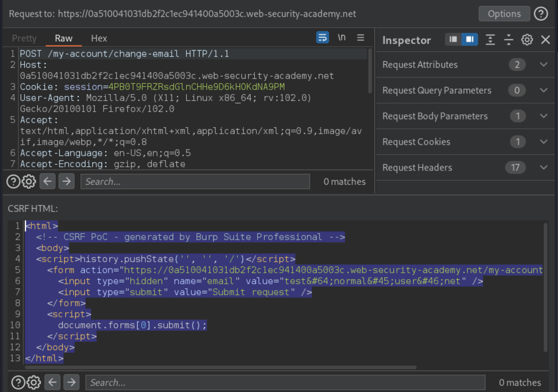Open CSRF HTML search settings gear
Viewport: 558px width, 392px height.
pos(34,383)
